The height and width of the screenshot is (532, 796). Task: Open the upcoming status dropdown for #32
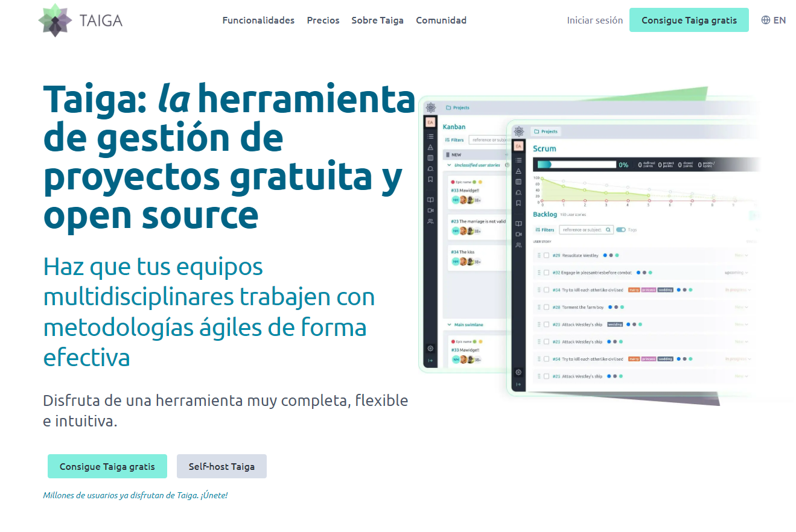736,273
